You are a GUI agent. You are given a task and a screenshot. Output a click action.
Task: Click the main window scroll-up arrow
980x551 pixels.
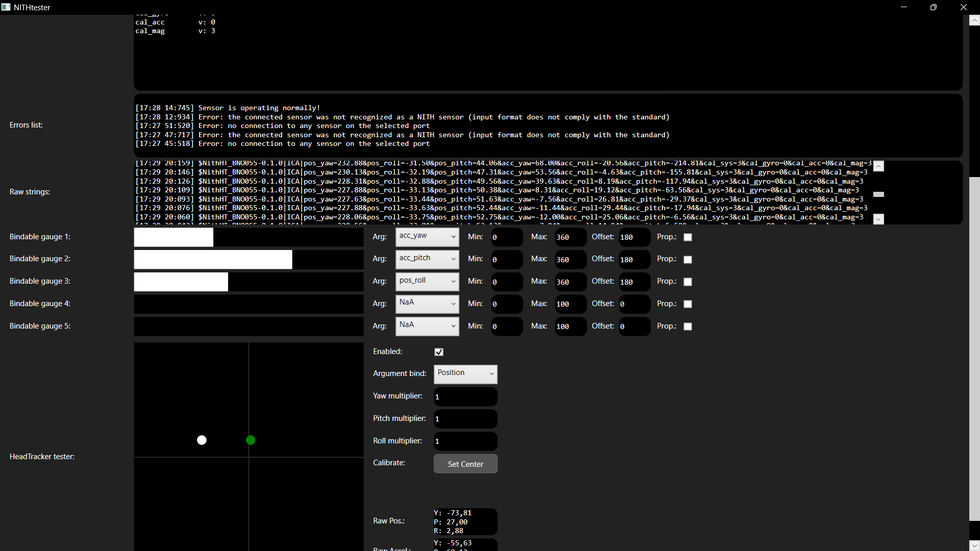pos(974,20)
